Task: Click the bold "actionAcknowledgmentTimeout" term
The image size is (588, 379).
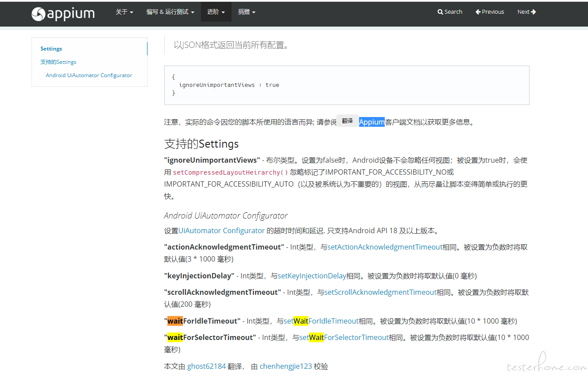Action: click(x=224, y=247)
